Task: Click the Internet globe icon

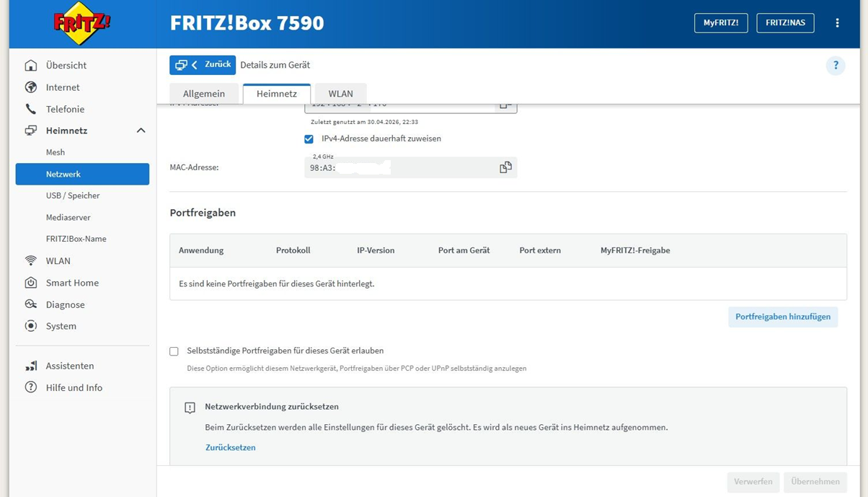Action: [31, 87]
